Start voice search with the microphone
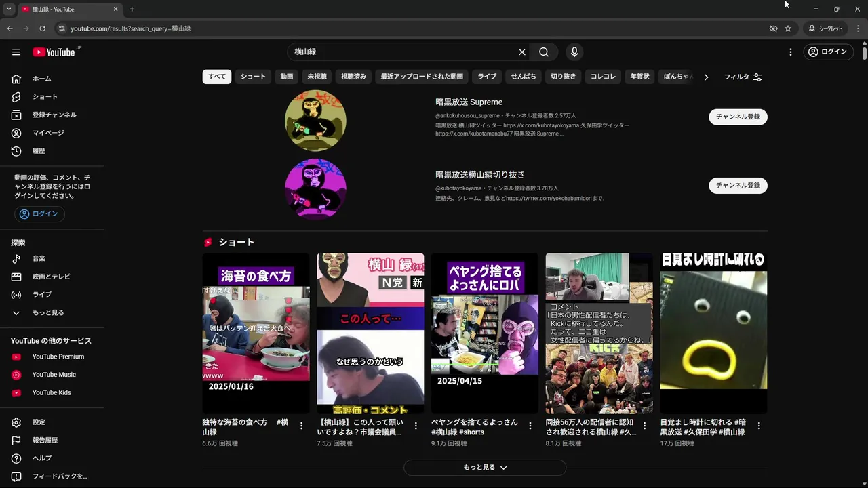Screen dimensions: 868x488 tap(574, 52)
